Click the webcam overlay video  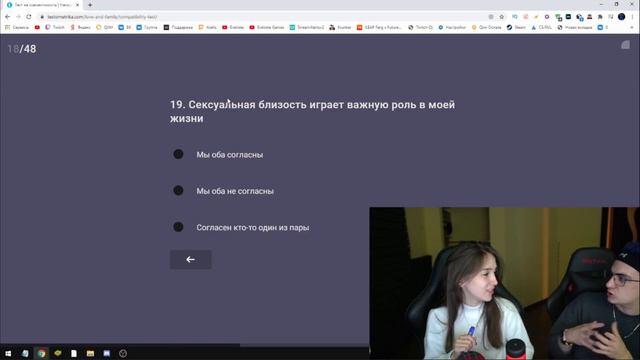point(504,283)
